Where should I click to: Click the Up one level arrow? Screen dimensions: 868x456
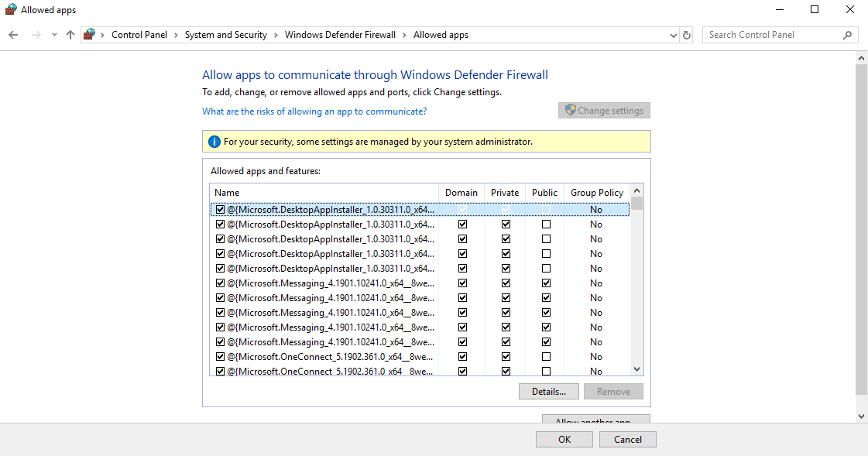pos(70,35)
